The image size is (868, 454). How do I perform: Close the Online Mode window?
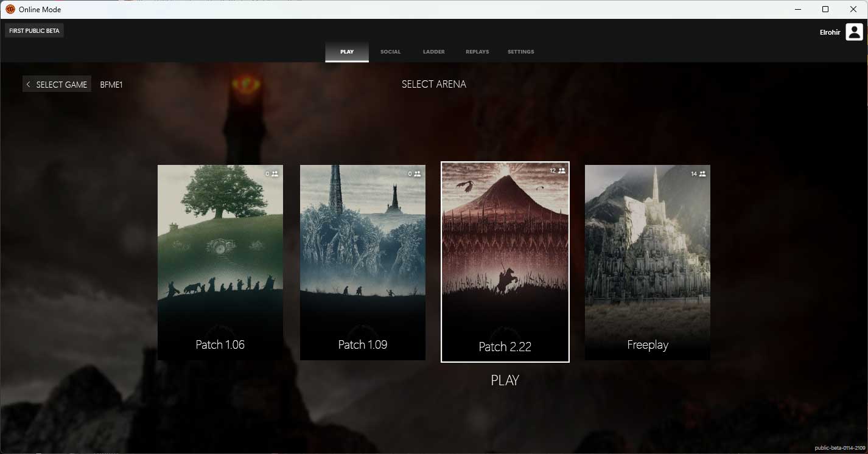[x=853, y=9]
